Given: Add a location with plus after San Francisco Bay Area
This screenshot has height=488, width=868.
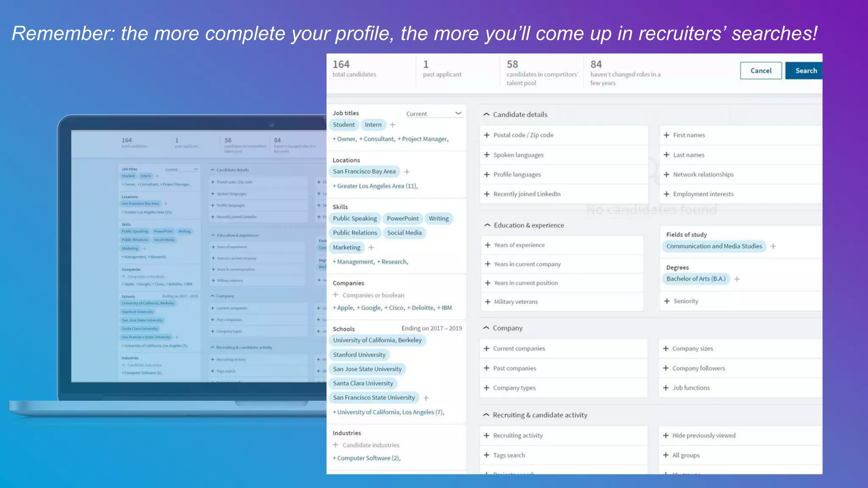Looking at the screenshot, I should (x=407, y=172).
